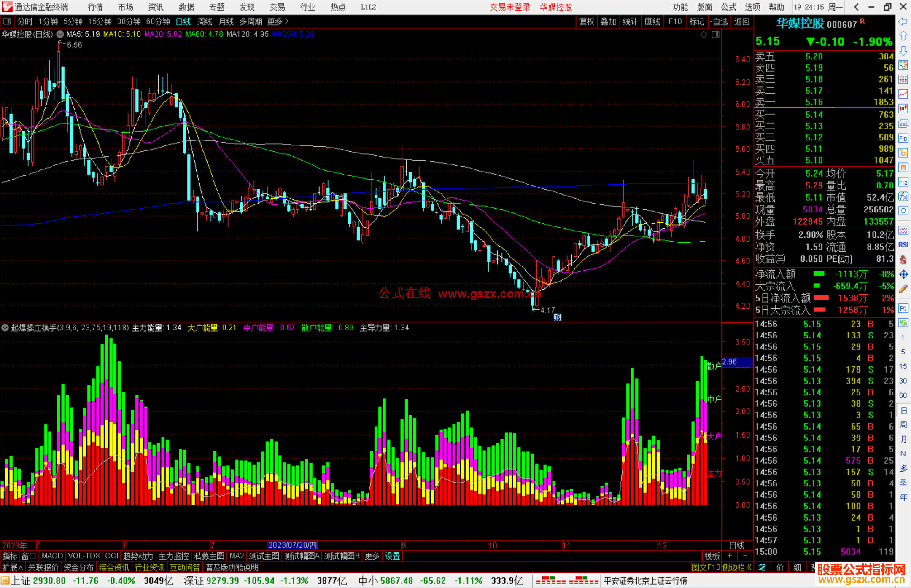Viewport: 911px width, 588px height.
Task: Click the F12 sidebar icon
Action: point(903,182)
